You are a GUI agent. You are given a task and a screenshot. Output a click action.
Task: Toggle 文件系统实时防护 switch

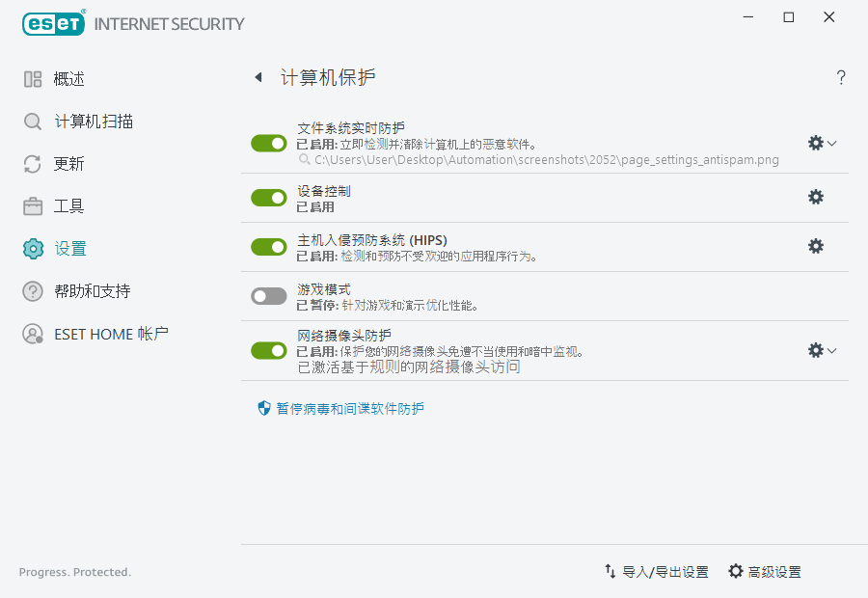(269, 144)
